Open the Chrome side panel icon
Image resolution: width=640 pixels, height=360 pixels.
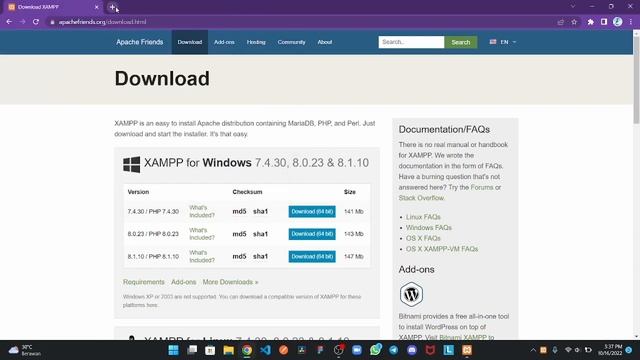[604, 22]
